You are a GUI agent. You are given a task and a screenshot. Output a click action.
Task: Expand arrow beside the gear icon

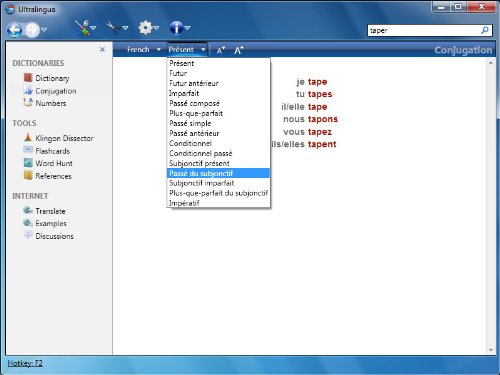click(156, 28)
